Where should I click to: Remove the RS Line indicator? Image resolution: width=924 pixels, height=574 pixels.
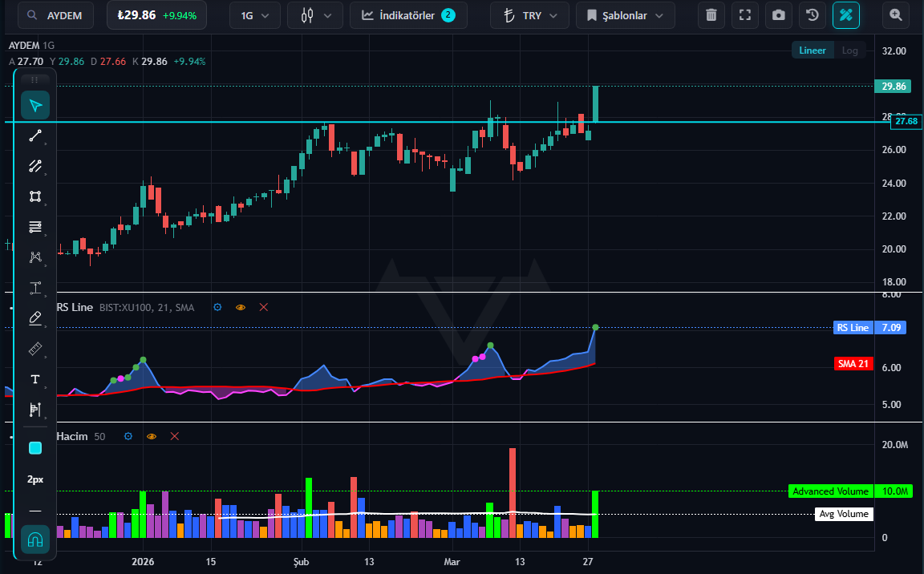click(x=263, y=307)
